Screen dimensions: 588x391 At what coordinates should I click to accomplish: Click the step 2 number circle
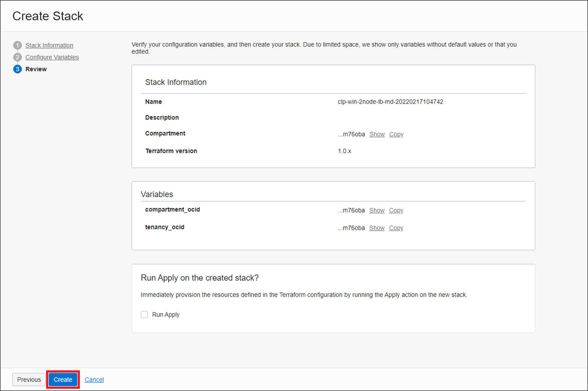pos(18,57)
